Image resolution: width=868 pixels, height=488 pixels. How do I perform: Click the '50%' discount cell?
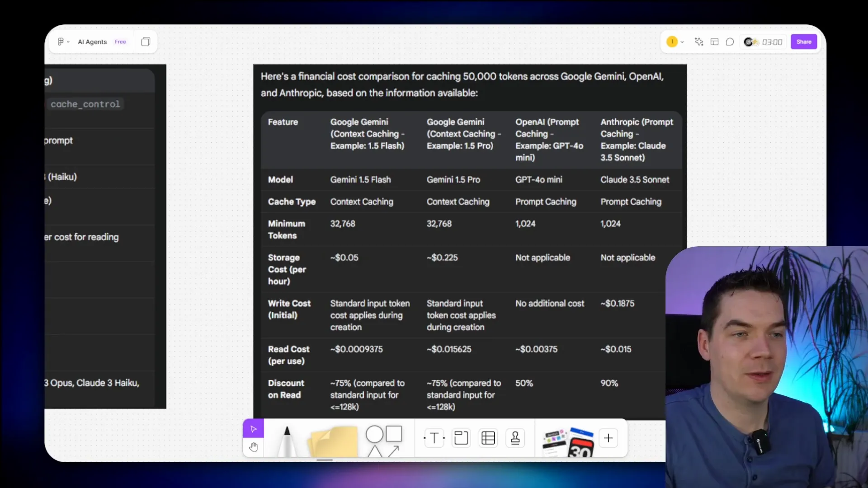pos(524,383)
